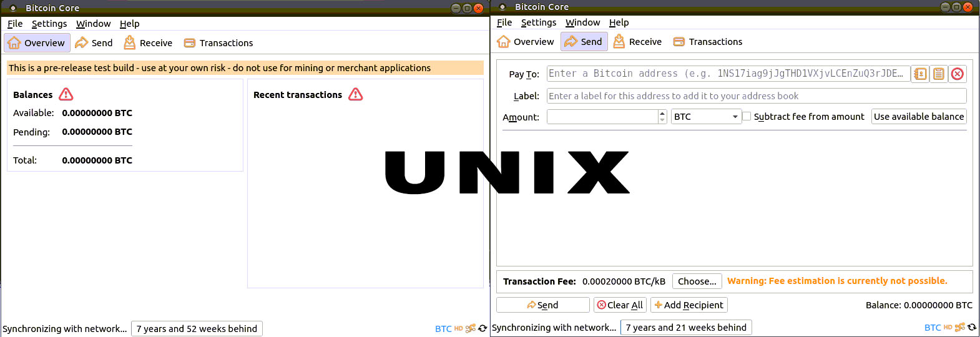Click Available 0.00000000 BTC value

(x=97, y=113)
